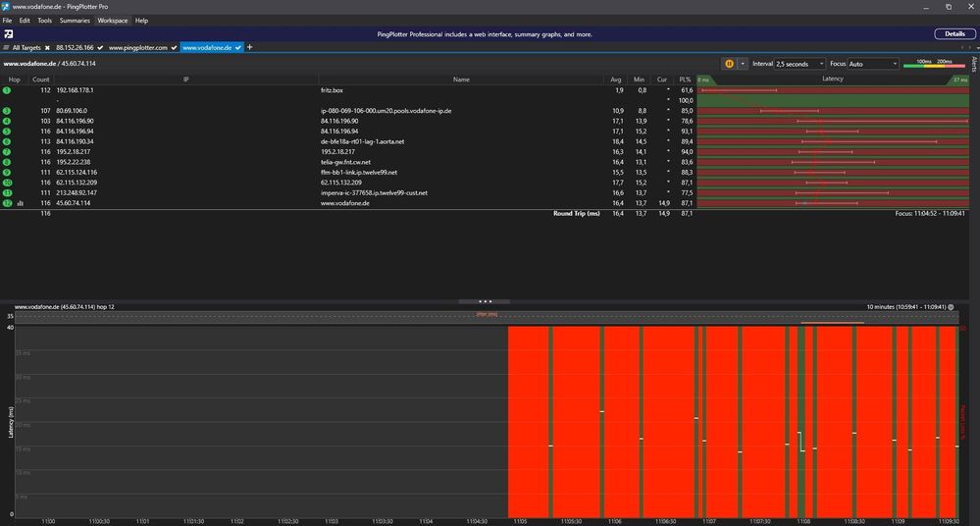Click the 100ms/200ms latency color scale
Image resolution: width=980 pixels, height=526 pixels.
click(934, 63)
